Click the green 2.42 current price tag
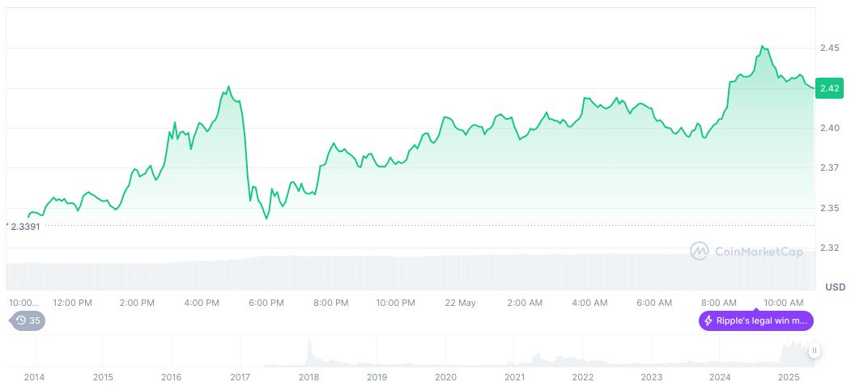This screenshot has width=868, height=386. coord(830,88)
